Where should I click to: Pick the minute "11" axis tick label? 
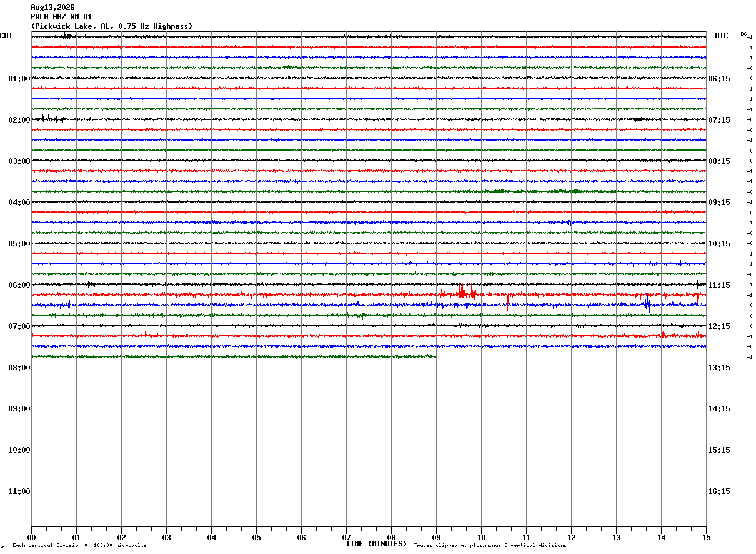pyautogui.click(x=526, y=538)
